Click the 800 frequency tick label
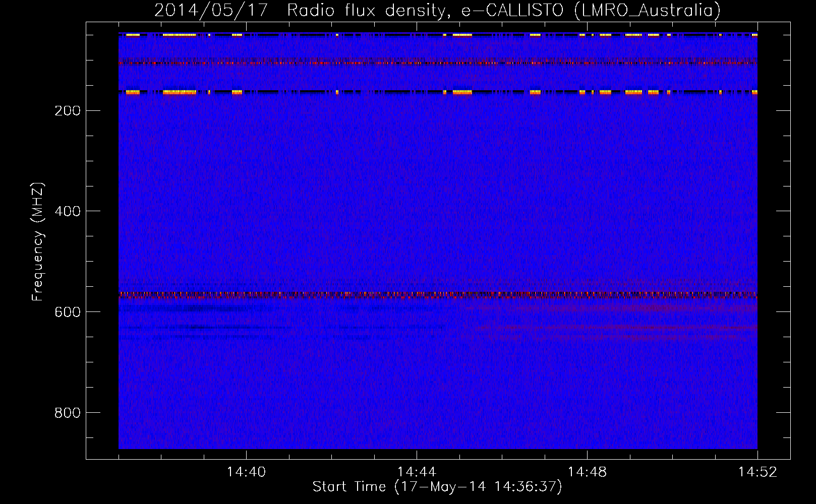Screen dimensions: 816x504 (x=68, y=413)
